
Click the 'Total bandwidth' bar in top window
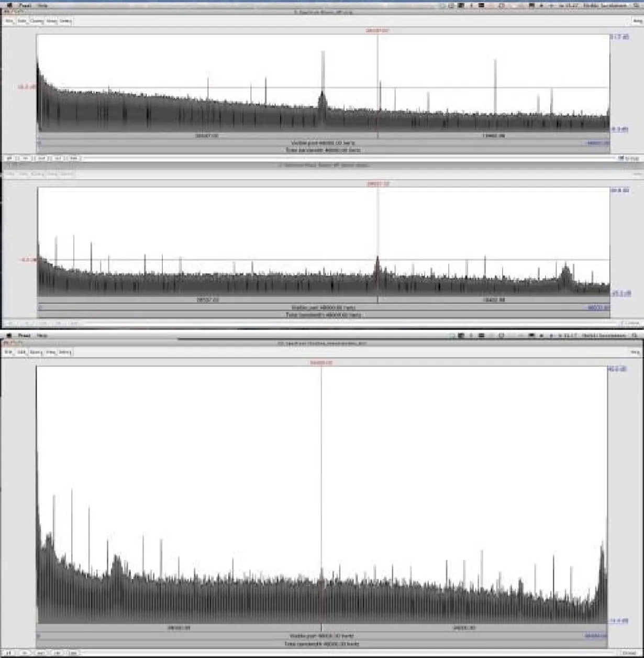tap(323, 150)
